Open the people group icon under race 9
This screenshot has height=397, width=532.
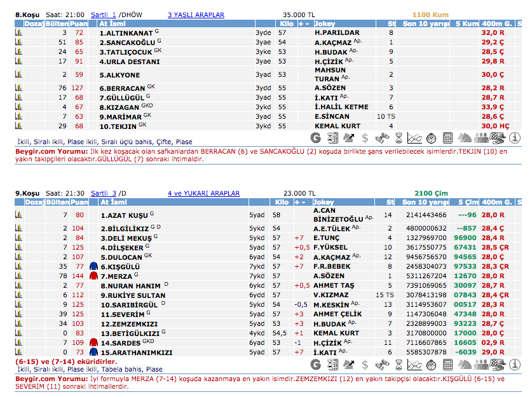pyautogui.click(x=481, y=365)
